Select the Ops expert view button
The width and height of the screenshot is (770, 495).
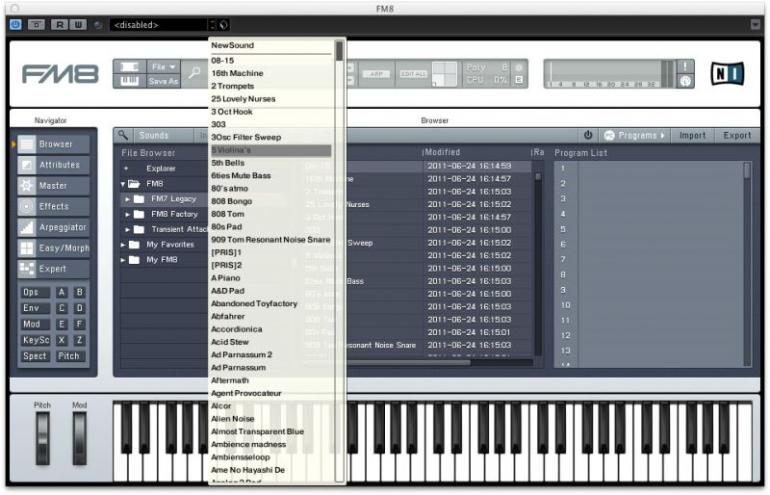click(x=34, y=292)
